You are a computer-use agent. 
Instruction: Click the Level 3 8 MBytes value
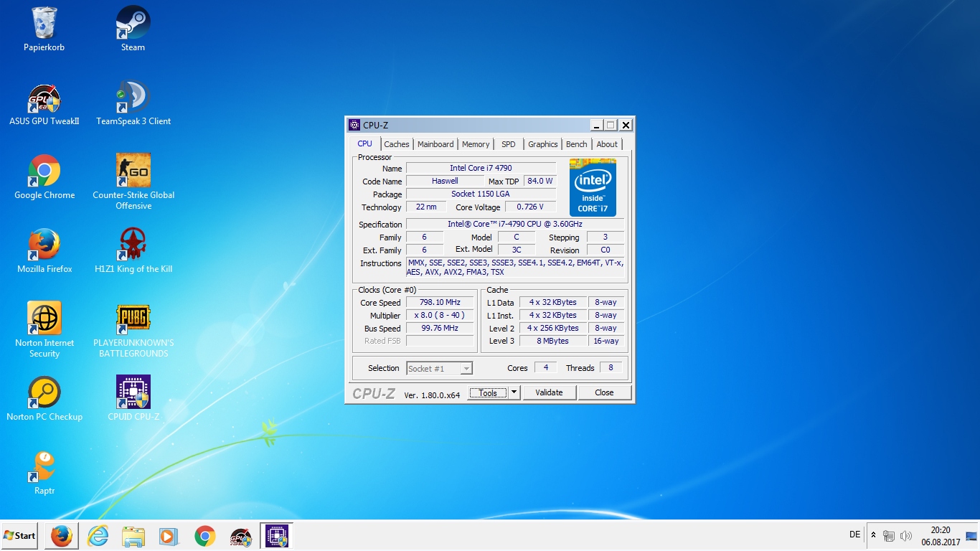(552, 341)
